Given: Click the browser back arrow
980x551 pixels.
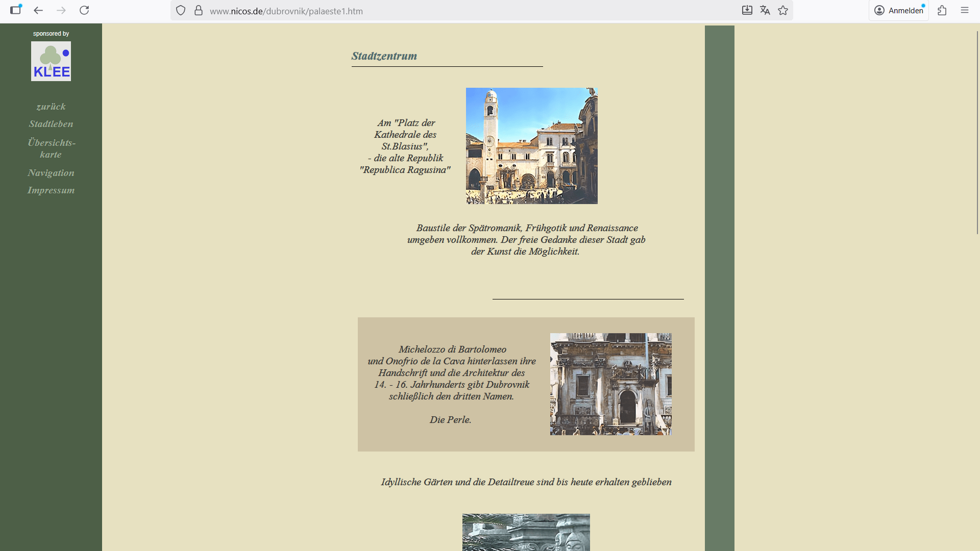Looking at the screenshot, I should click(38, 10).
